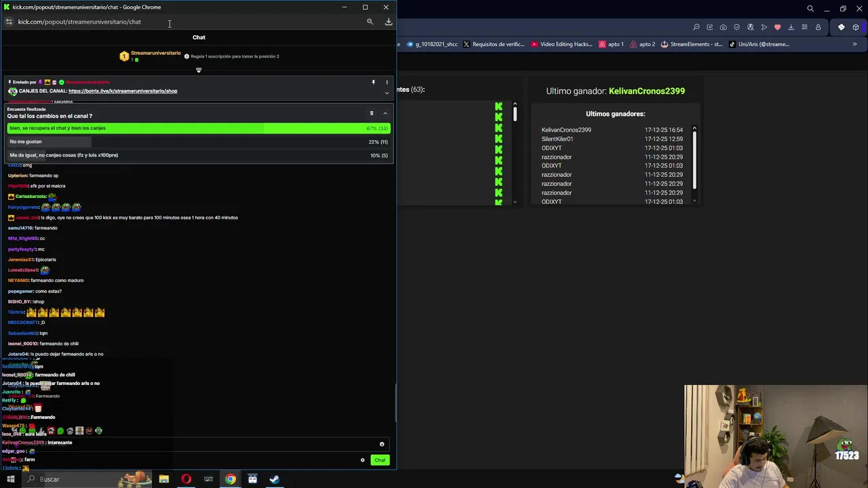Click the Buscar taskbar search box

(x=88, y=479)
